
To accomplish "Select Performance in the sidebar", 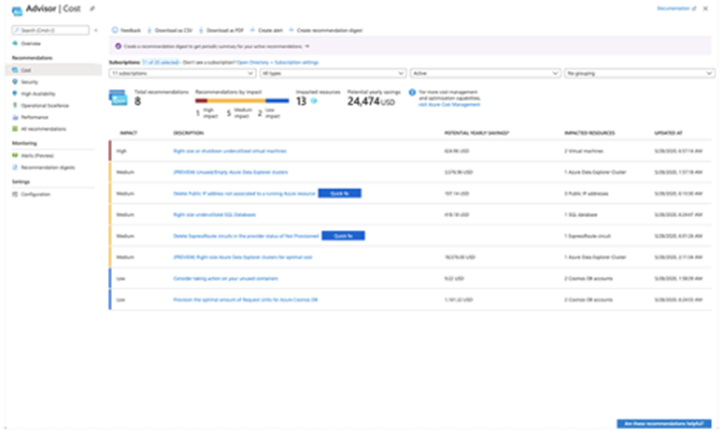I will point(34,117).
